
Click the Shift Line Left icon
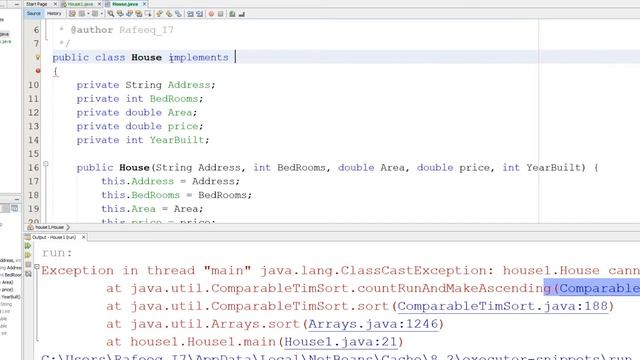[x=190, y=14]
